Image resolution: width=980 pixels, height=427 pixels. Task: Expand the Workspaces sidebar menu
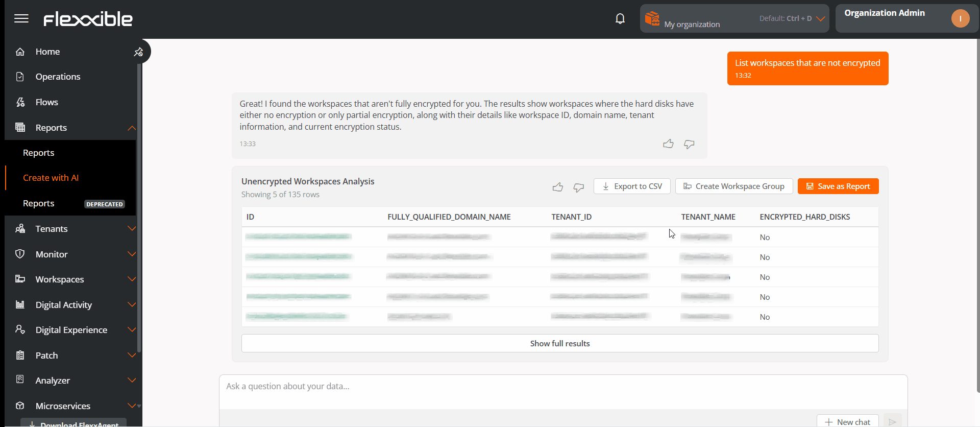pos(131,279)
